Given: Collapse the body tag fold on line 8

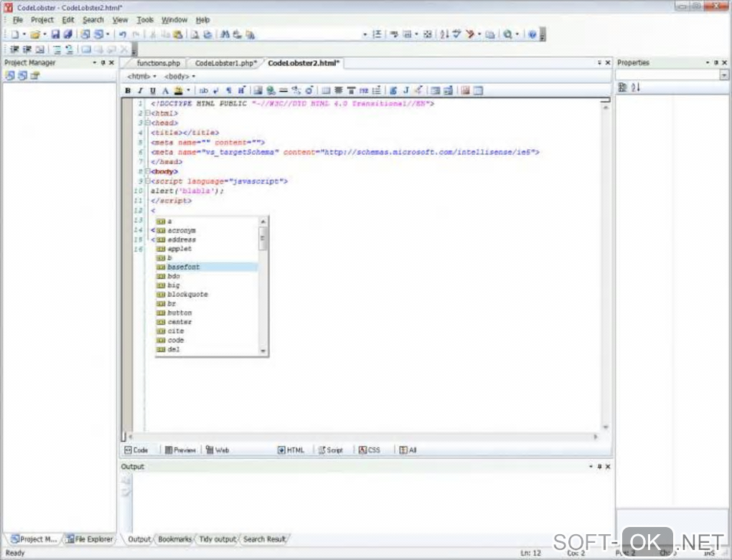Looking at the screenshot, I should tap(147, 171).
